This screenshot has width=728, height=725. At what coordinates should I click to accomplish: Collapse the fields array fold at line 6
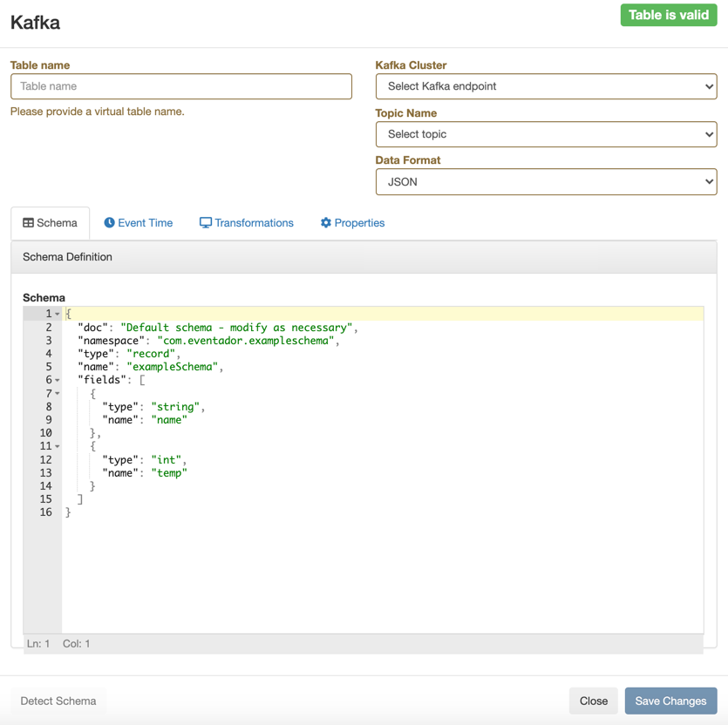click(58, 380)
